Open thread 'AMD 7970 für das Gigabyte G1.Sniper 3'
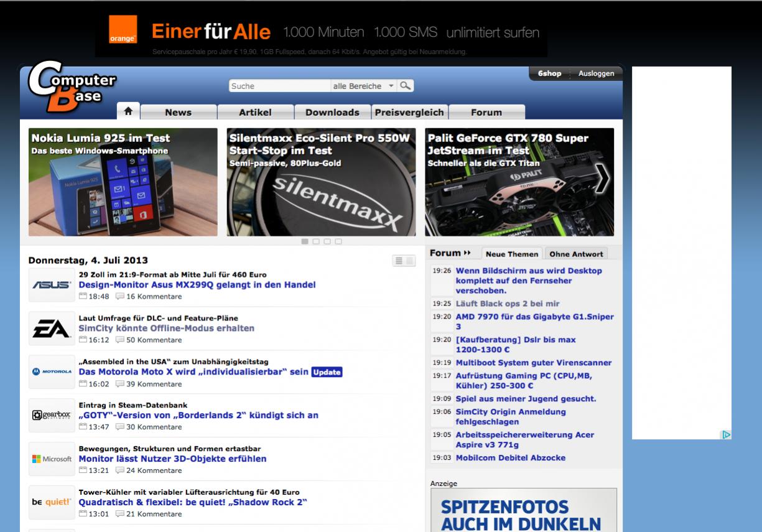This screenshot has width=762, height=532. pyautogui.click(x=535, y=322)
